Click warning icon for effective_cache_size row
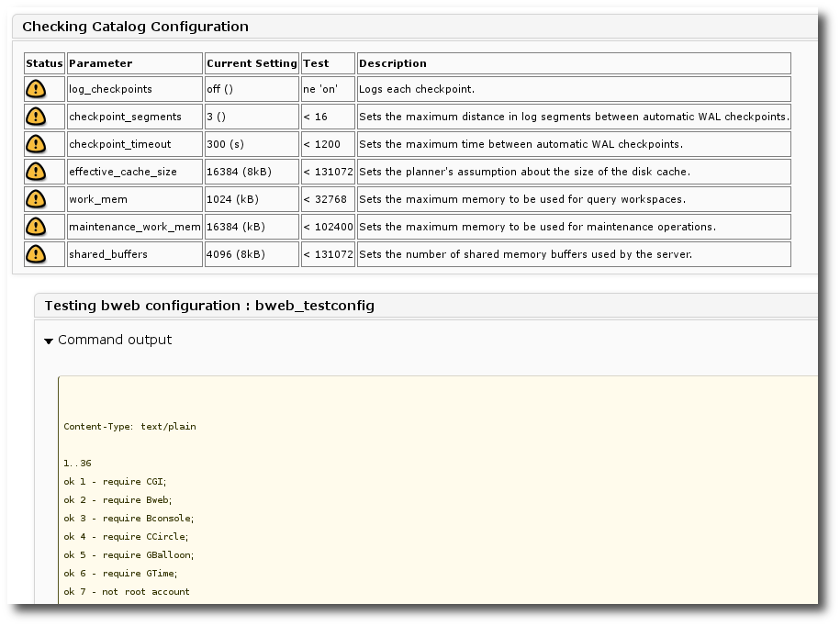 [x=36, y=172]
